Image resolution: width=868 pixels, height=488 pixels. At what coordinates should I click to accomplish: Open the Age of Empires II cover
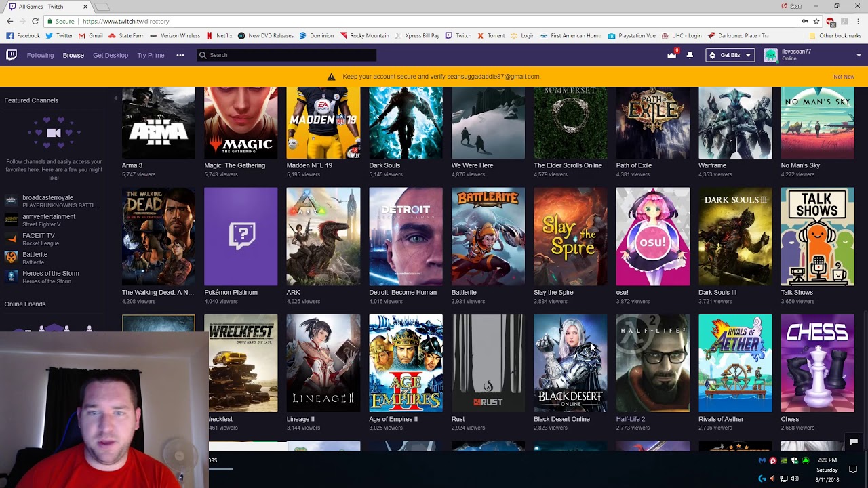pyautogui.click(x=406, y=363)
